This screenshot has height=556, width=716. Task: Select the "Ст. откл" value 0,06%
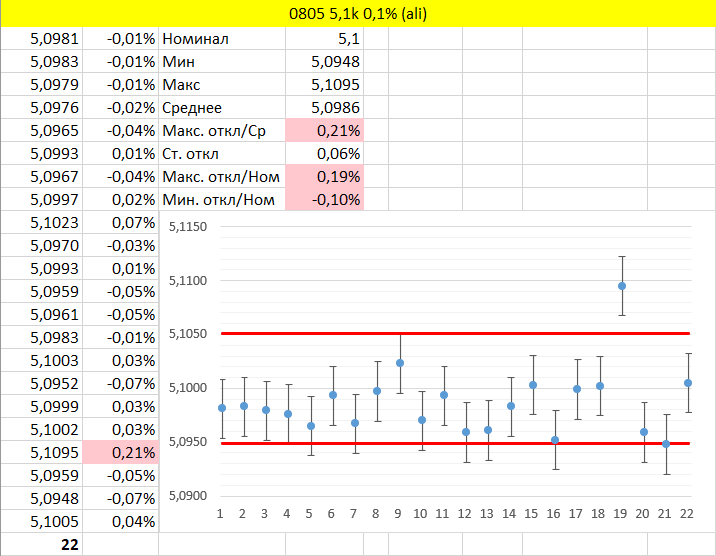[x=324, y=154]
